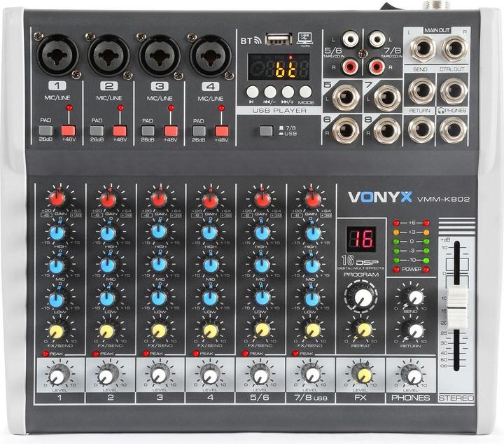Tap the USB player next/plus button
Screen dimensions: 504x444
(x=288, y=92)
